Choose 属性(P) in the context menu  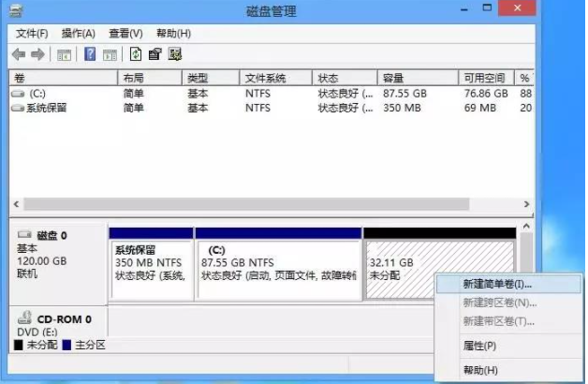point(479,346)
